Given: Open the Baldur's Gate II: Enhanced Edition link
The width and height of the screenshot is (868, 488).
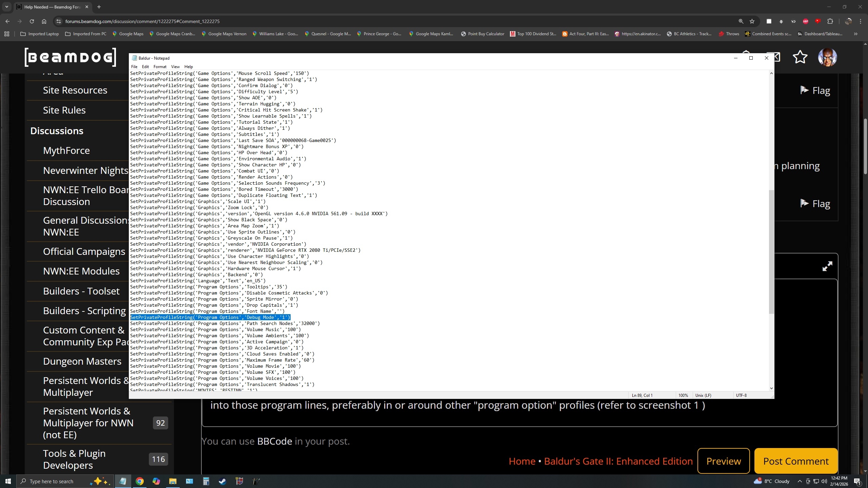Looking at the screenshot, I should click(618, 461).
